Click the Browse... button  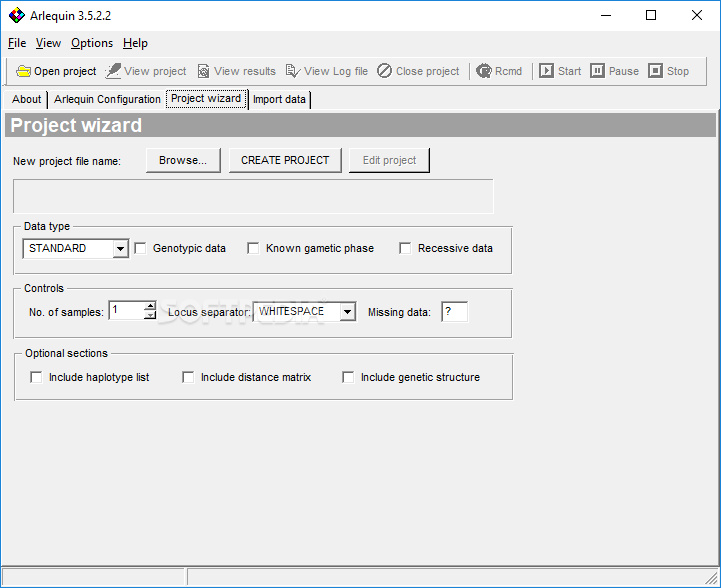pyautogui.click(x=183, y=160)
